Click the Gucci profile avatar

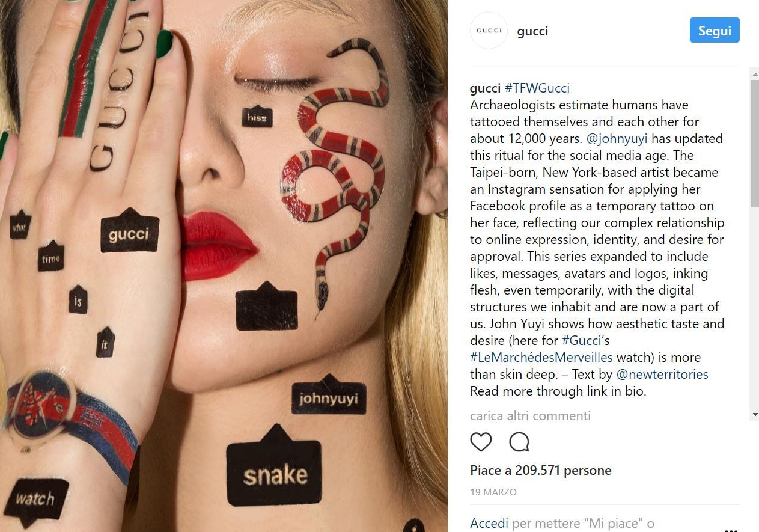pos(489,31)
